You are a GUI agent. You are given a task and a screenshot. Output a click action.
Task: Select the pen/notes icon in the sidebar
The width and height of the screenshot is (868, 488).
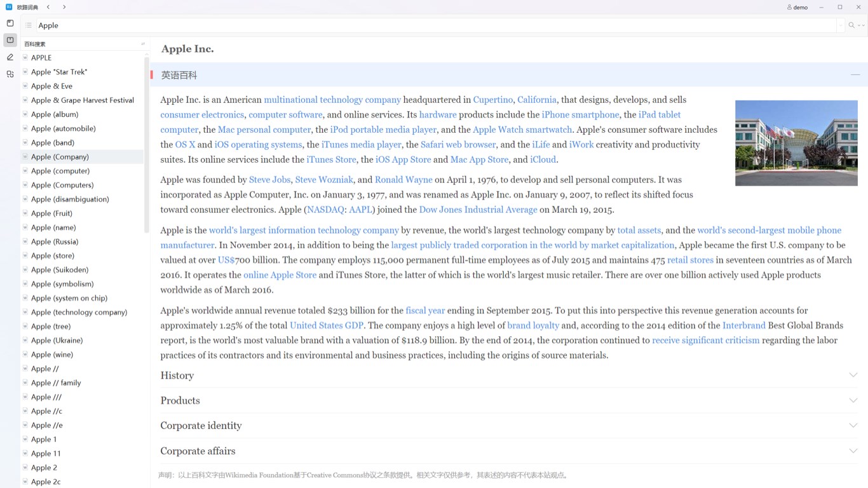(10, 57)
